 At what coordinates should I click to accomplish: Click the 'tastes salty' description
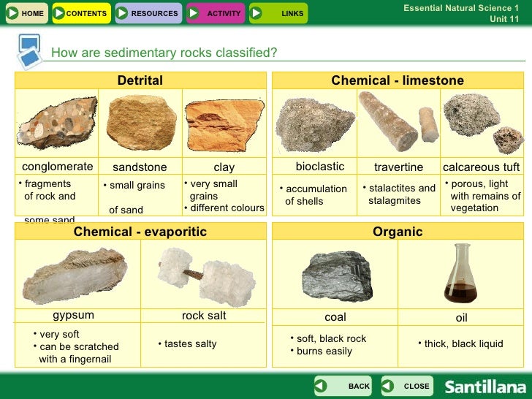click(x=187, y=344)
